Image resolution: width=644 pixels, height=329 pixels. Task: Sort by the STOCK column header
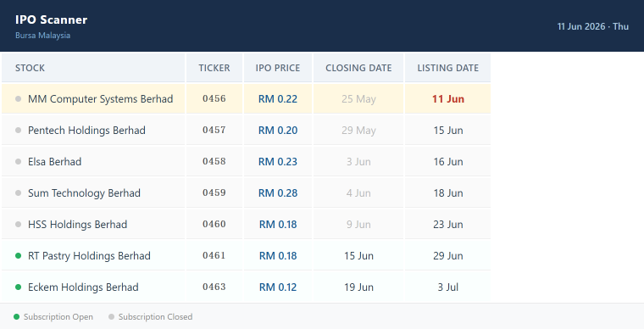pos(30,68)
